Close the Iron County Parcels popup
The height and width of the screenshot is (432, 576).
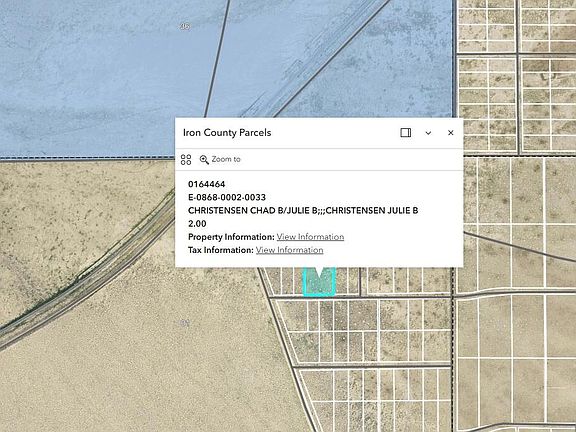(x=451, y=133)
